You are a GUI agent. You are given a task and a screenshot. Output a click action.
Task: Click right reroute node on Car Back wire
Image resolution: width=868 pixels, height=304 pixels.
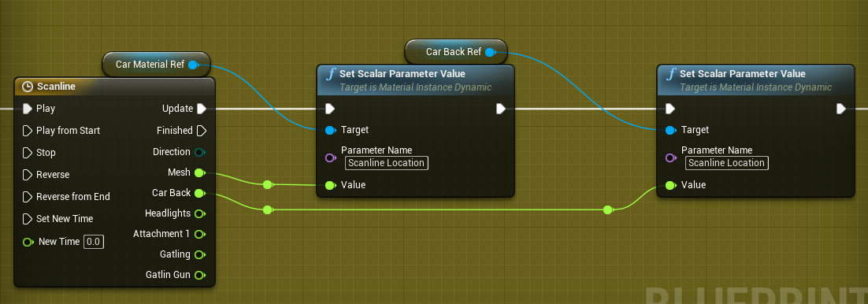pos(608,209)
